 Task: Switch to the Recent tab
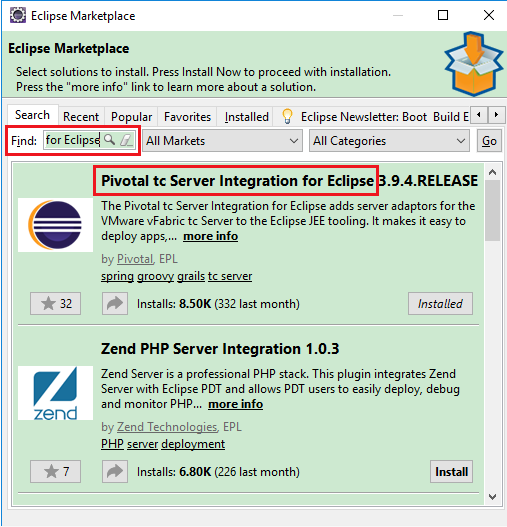pos(81,117)
